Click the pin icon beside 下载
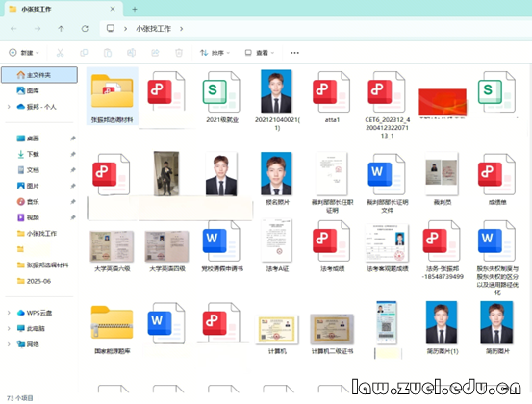Image resolution: width=532 pixels, height=404 pixels. pyautogui.click(x=72, y=154)
